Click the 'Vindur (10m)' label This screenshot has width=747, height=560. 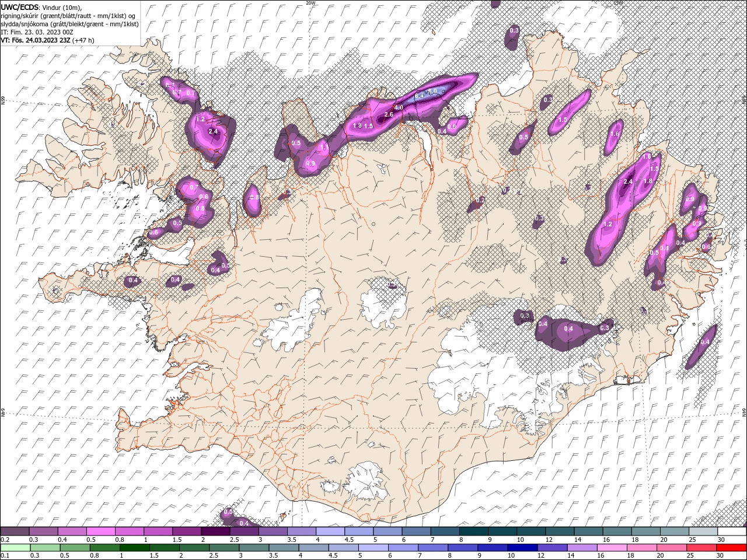click(x=63, y=7)
